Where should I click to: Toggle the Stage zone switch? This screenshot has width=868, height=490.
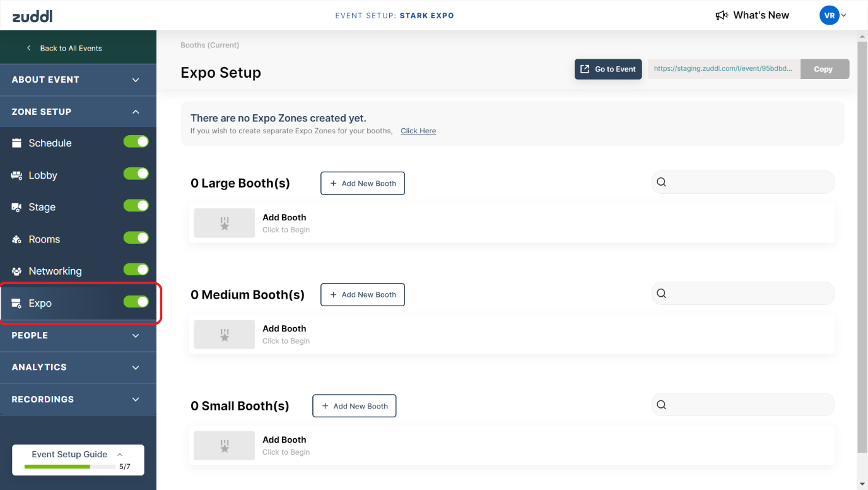136,206
